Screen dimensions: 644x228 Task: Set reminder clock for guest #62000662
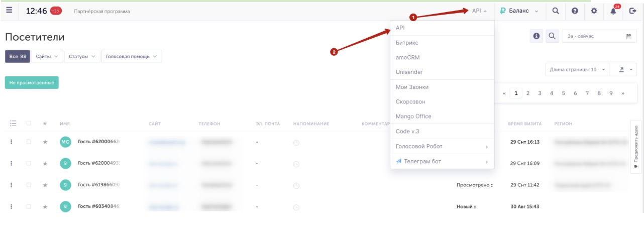point(296,143)
